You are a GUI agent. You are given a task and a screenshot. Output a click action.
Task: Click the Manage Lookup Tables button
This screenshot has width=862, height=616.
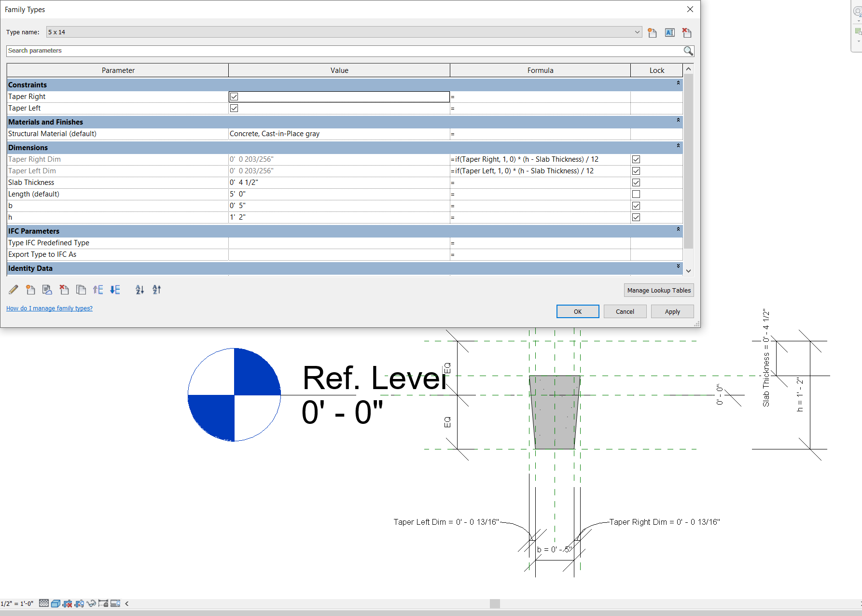tap(658, 290)
